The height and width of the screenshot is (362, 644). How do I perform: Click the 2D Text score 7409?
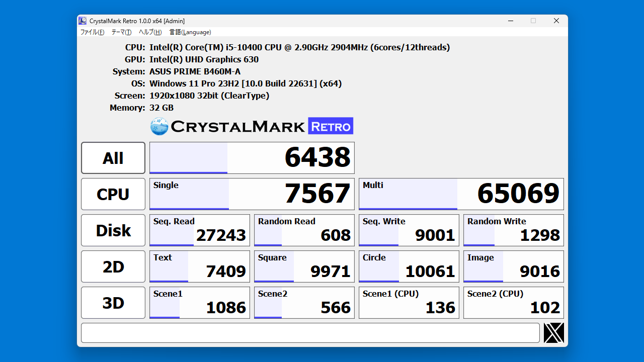coord(200,266)
